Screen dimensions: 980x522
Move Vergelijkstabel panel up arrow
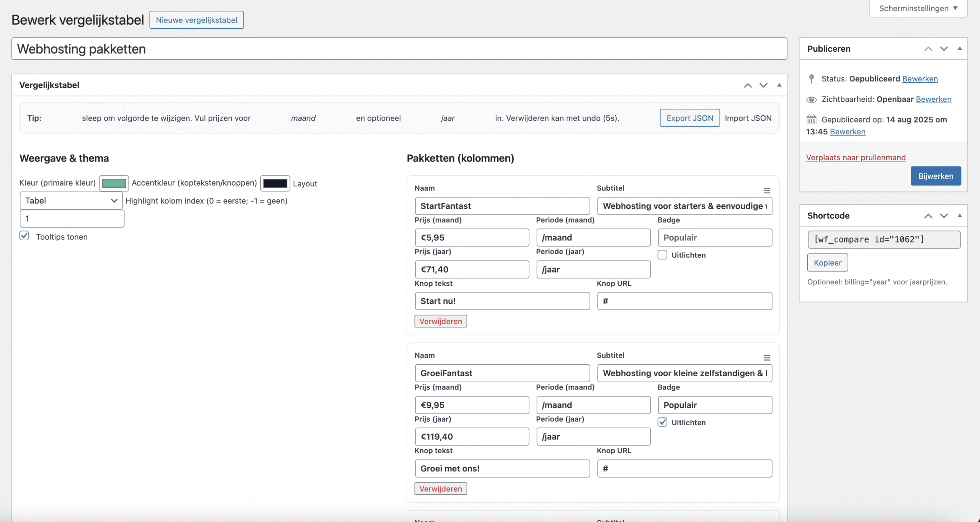point(748,85)
